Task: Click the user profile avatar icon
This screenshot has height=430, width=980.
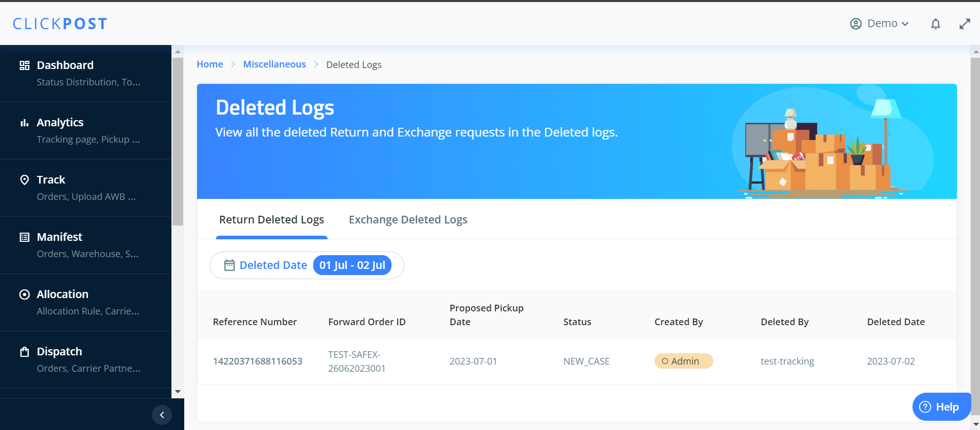Action: (x=856, y=24)
